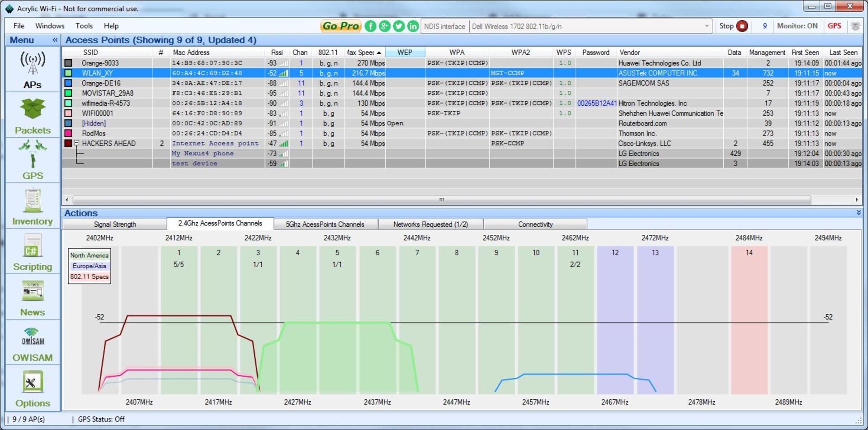
Task: Open the GPS sidebar section
Action: tap(33, 160)
